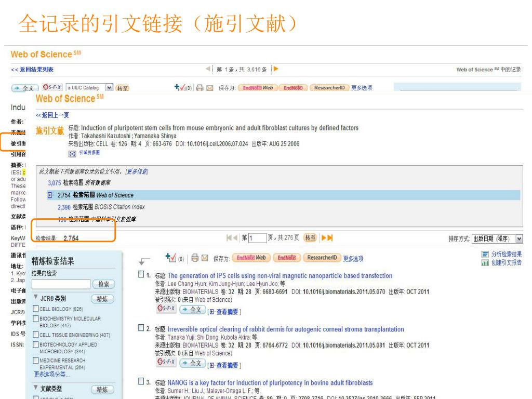The image size is (532, 399).
Task: Check the CELL BIOLOGY category filter
Action: point(36,309)
